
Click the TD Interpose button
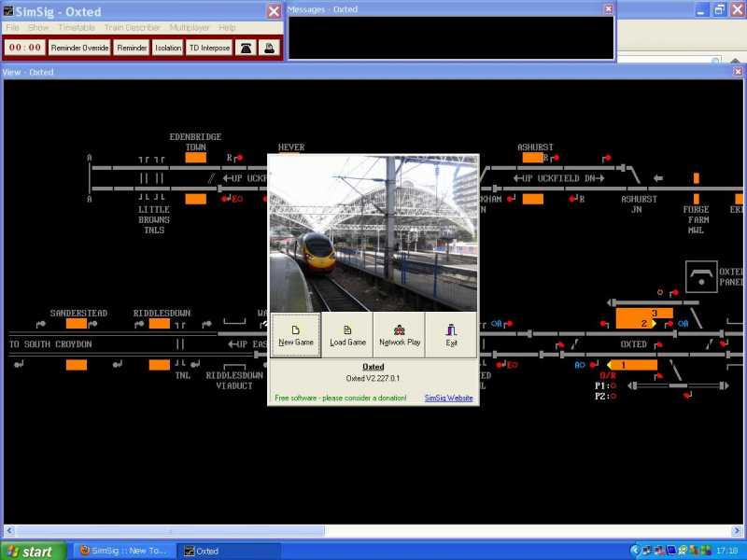[x=209, y=48]
